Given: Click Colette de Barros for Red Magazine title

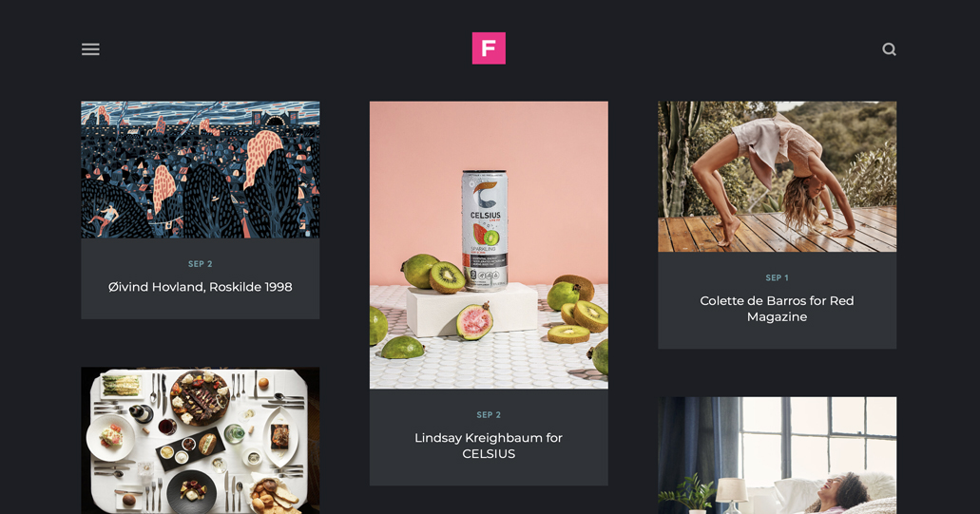Looking at the screenshot, I should click(777, 309).
